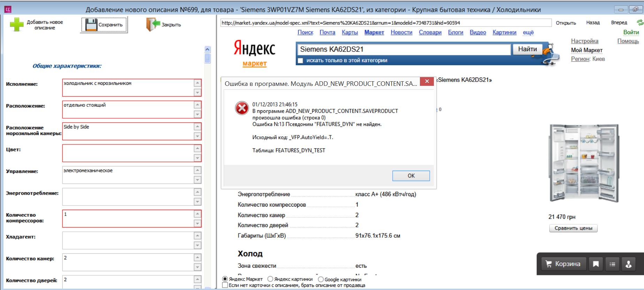
Task: Click the Siemens KA62DS21 search input
Action: [x=403, y=49]
